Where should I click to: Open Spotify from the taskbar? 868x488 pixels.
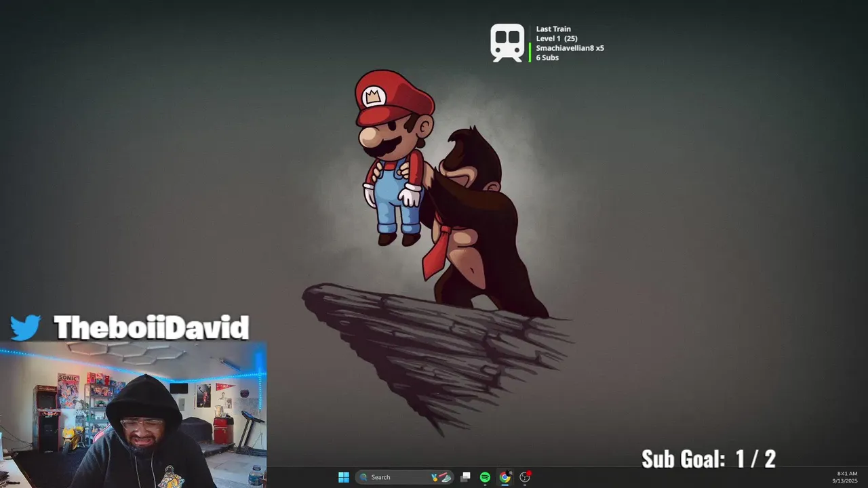point(485,477)
